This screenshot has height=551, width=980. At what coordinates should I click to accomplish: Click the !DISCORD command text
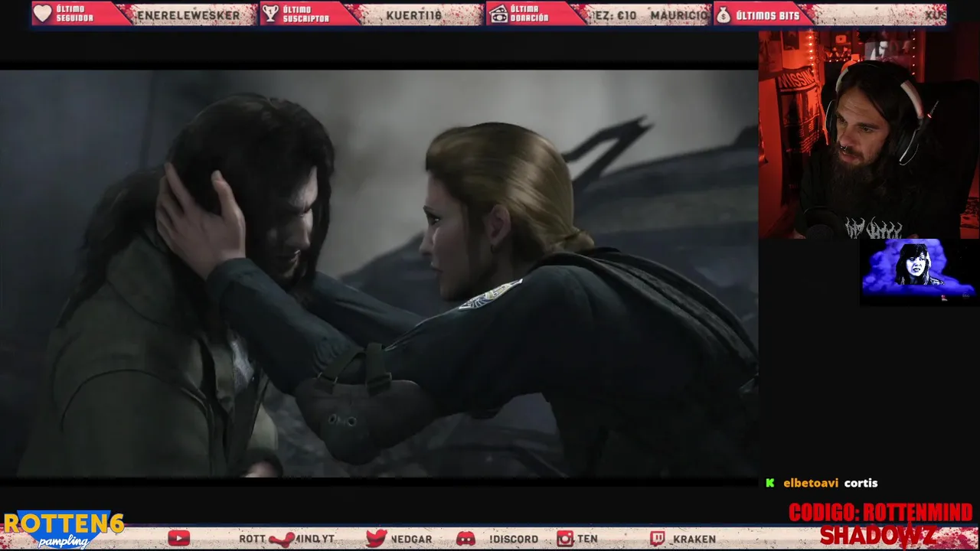514,539
